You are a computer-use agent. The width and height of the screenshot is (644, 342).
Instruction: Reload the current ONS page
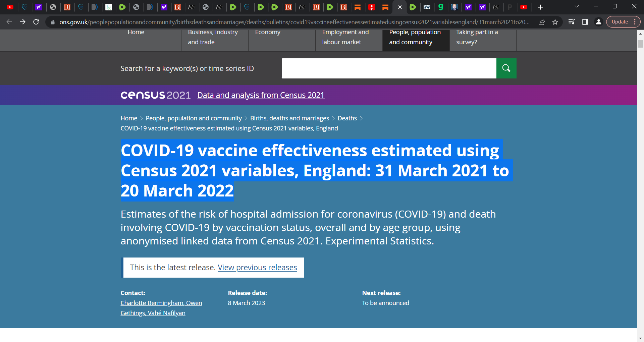tap(36, 22)
